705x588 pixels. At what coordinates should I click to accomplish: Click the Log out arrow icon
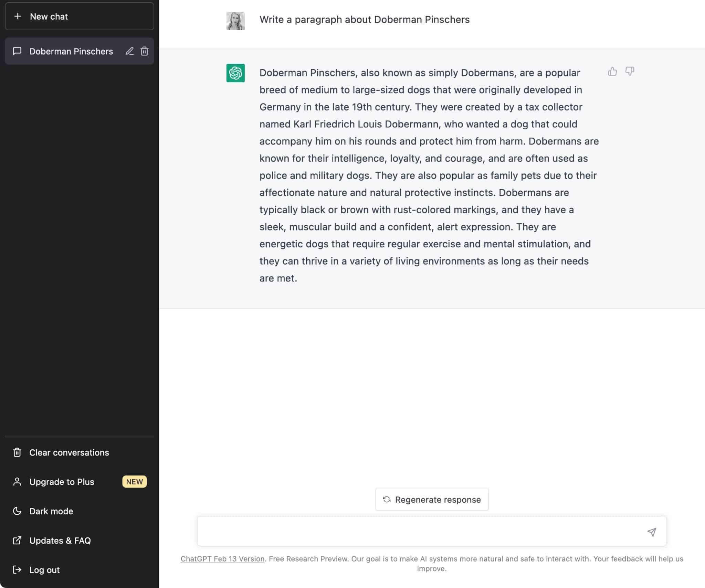pyautogui.click(x=17, y=570)
